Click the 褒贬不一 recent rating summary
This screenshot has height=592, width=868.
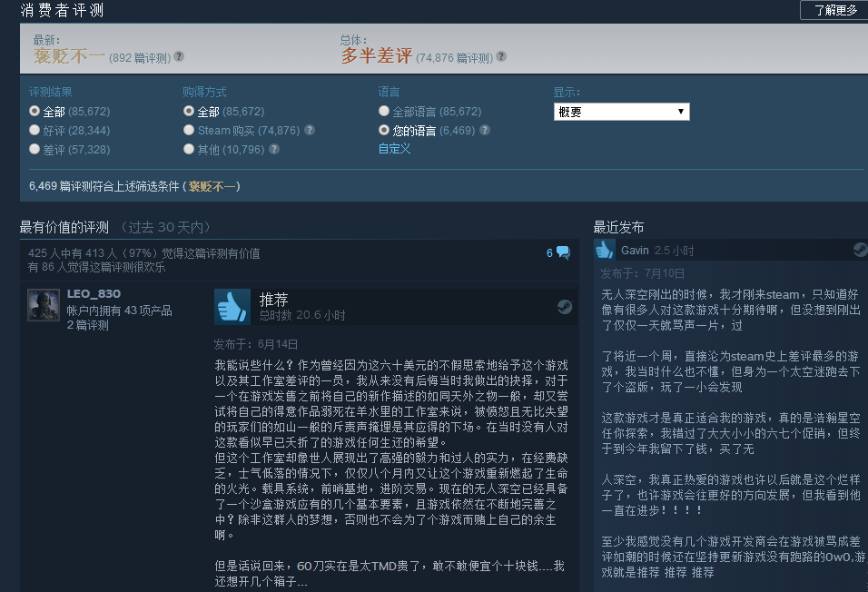click(x=69, y=56)
